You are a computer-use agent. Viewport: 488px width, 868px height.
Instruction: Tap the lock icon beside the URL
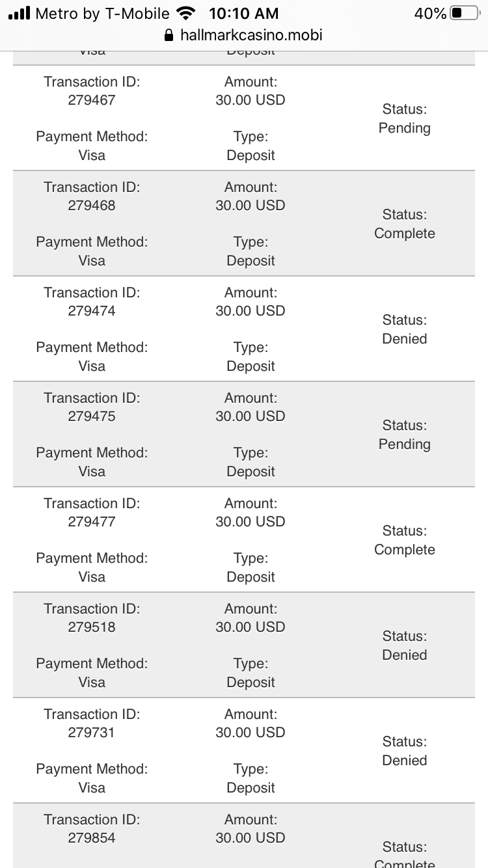170,35
